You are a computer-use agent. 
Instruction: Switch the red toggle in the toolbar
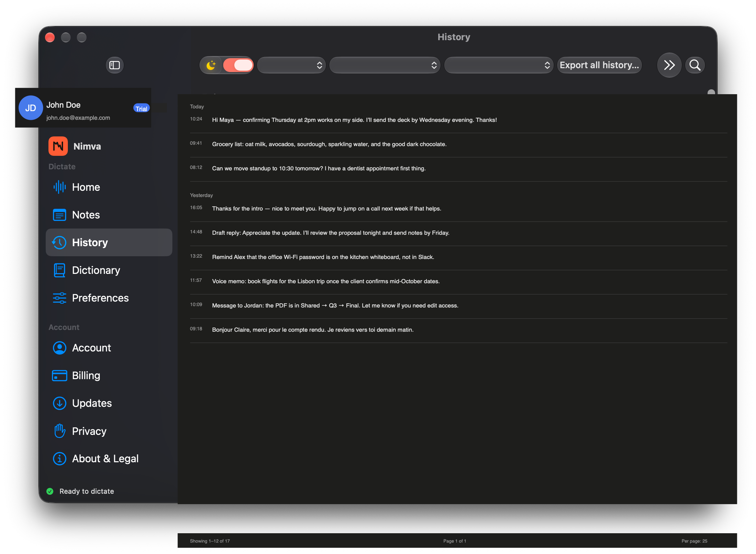pos(238,65)
